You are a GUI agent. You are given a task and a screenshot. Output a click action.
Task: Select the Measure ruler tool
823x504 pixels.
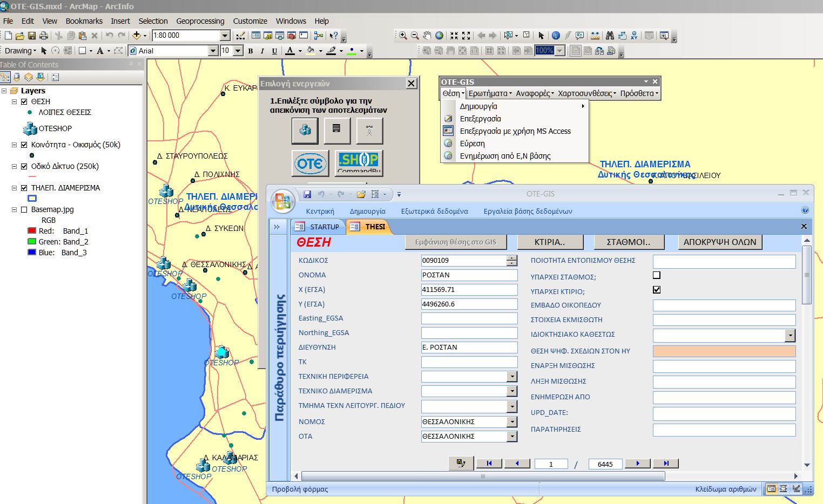595,36
